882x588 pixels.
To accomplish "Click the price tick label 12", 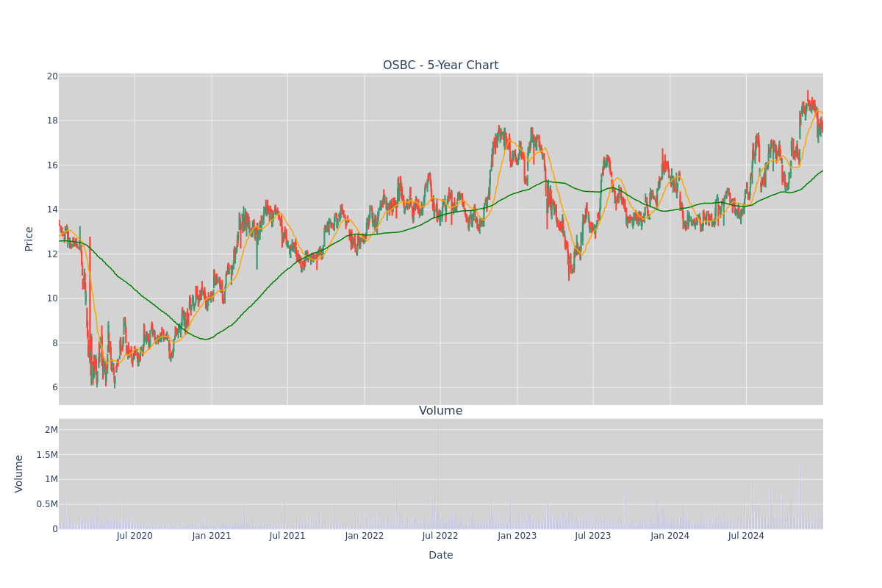I will tap(52, 254).
